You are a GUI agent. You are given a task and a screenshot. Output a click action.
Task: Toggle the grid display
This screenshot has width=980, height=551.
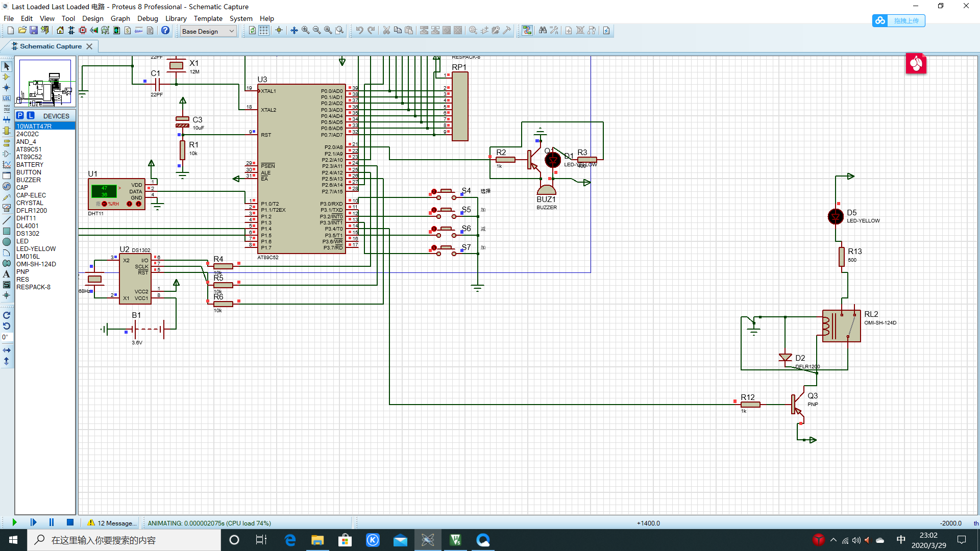[x=263, y=31]
